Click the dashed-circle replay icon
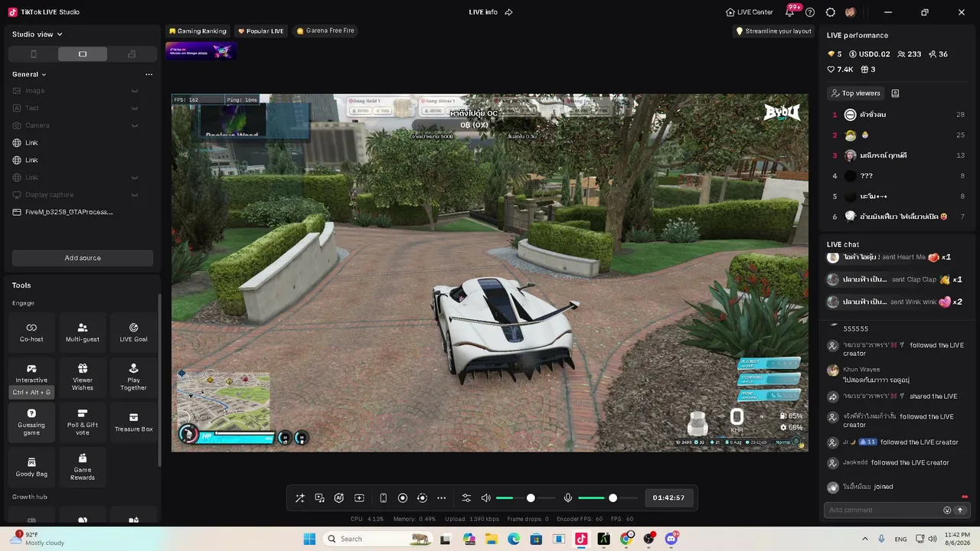The width and height of the screenshot is (980, 551). pyautogui.click(x=422, y=498)
